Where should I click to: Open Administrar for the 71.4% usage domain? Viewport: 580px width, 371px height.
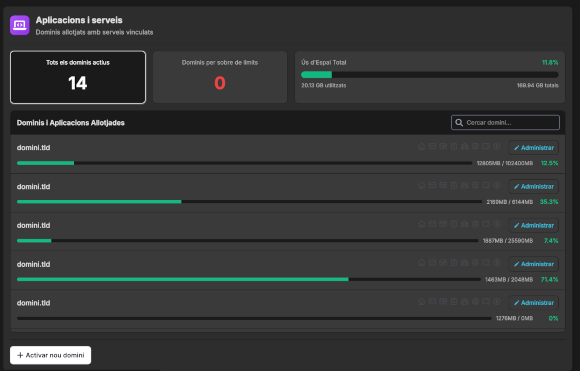pyautogui.click(x=533, y=264)
